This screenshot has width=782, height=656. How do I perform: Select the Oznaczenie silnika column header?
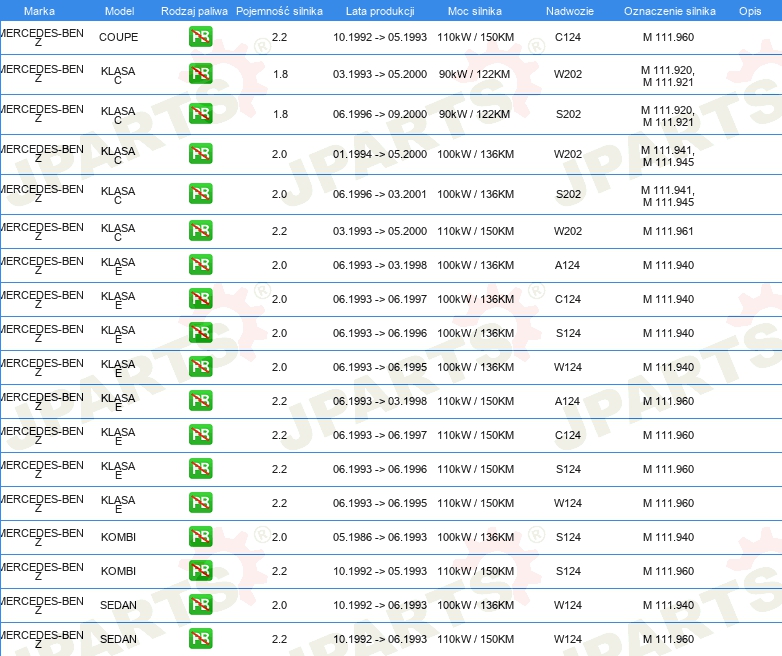pos(669,11)
